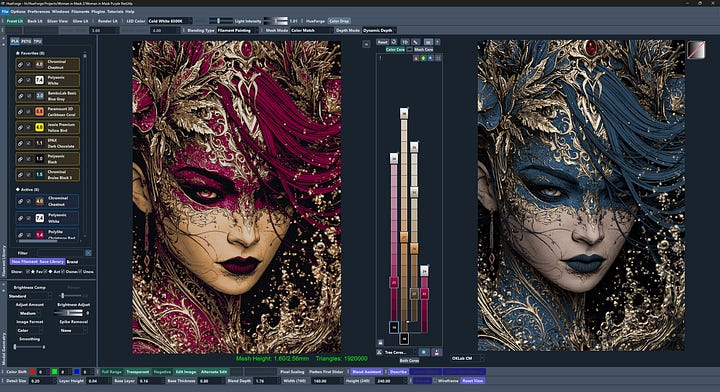The height and width of the screenshot is (392, 720).
Task: Click the Smoothing slider
Action: point(29,347)
